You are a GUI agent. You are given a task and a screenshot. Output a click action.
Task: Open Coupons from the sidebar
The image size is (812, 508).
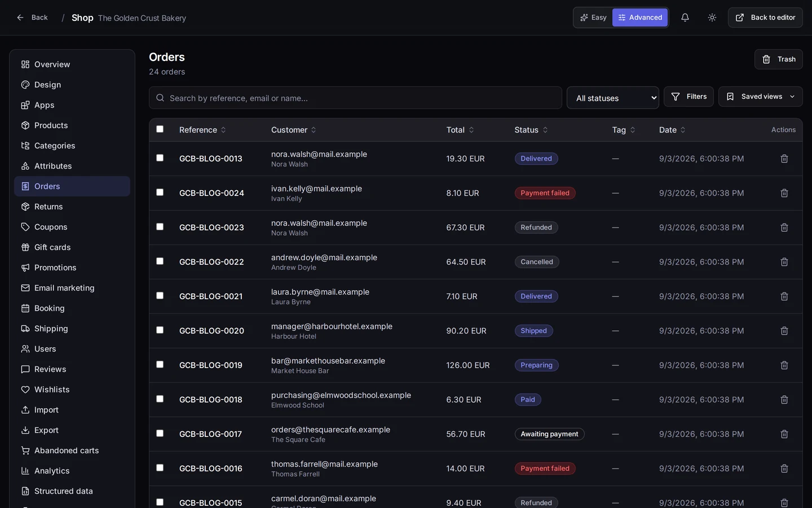click(x=72, y=227)
